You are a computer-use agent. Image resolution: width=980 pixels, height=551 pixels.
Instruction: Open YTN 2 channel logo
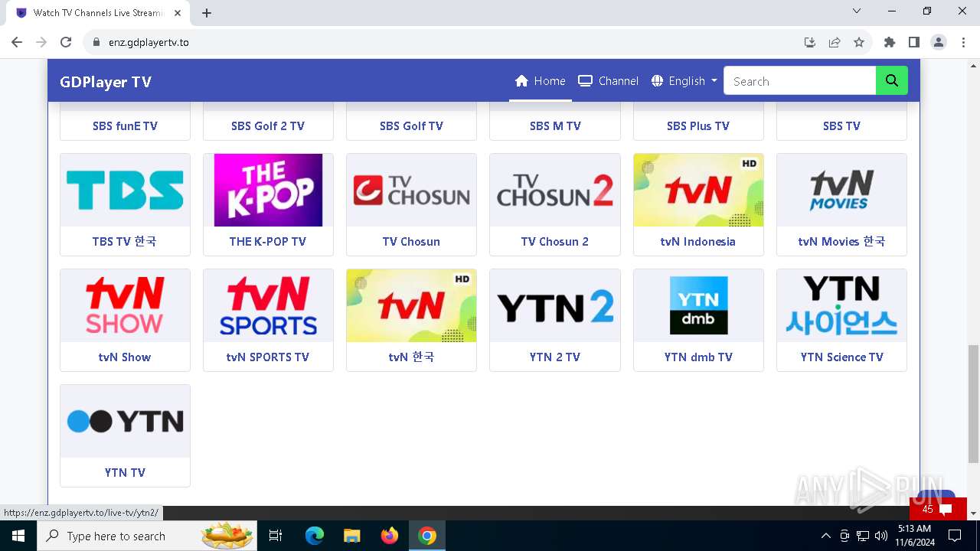555,305
